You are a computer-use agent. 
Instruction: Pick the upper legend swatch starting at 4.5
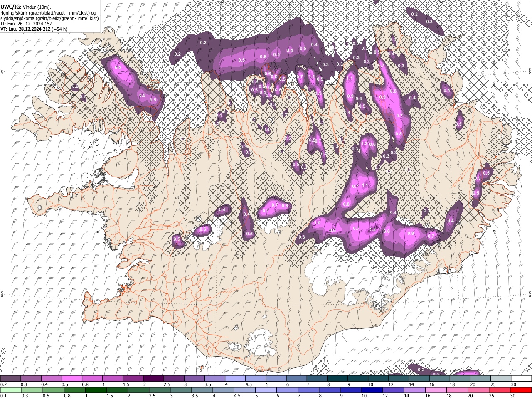255,378
